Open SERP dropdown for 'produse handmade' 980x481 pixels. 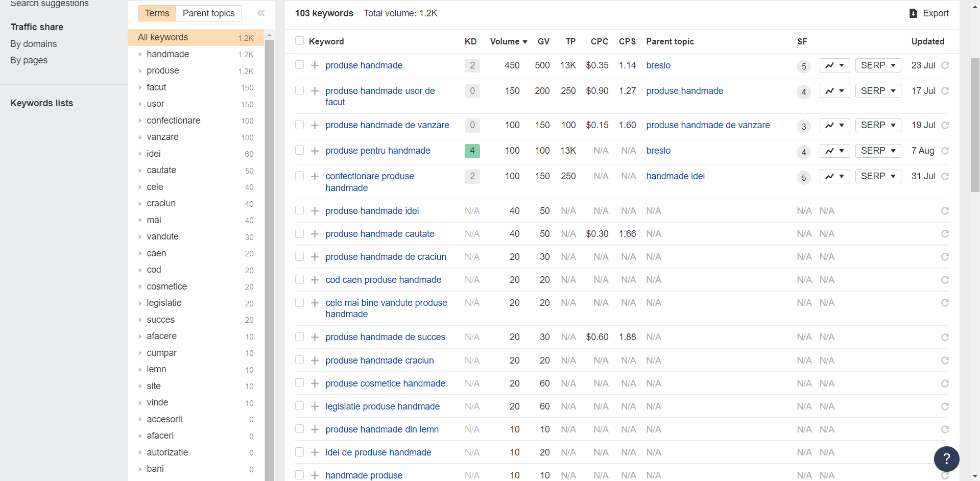point(878,65)
